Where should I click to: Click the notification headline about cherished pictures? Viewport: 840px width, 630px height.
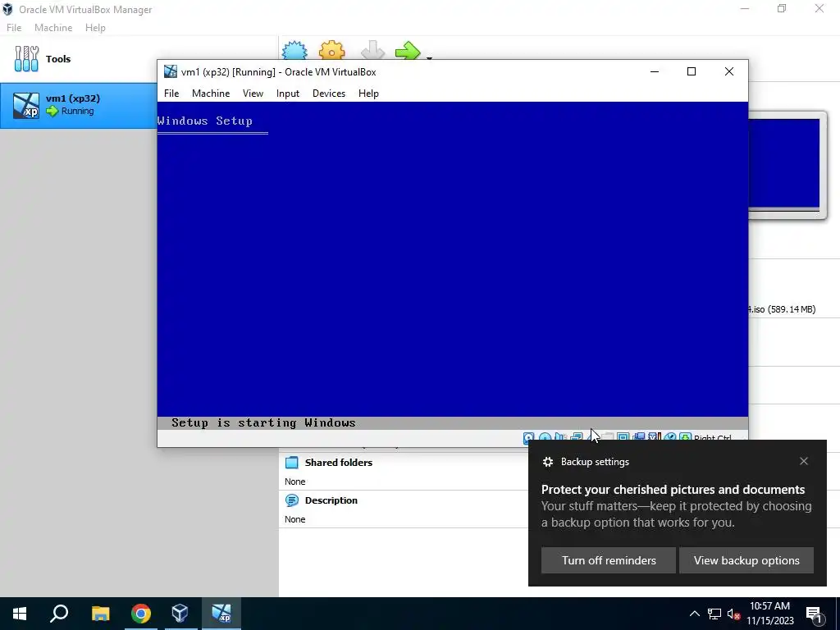coord(673,490)
